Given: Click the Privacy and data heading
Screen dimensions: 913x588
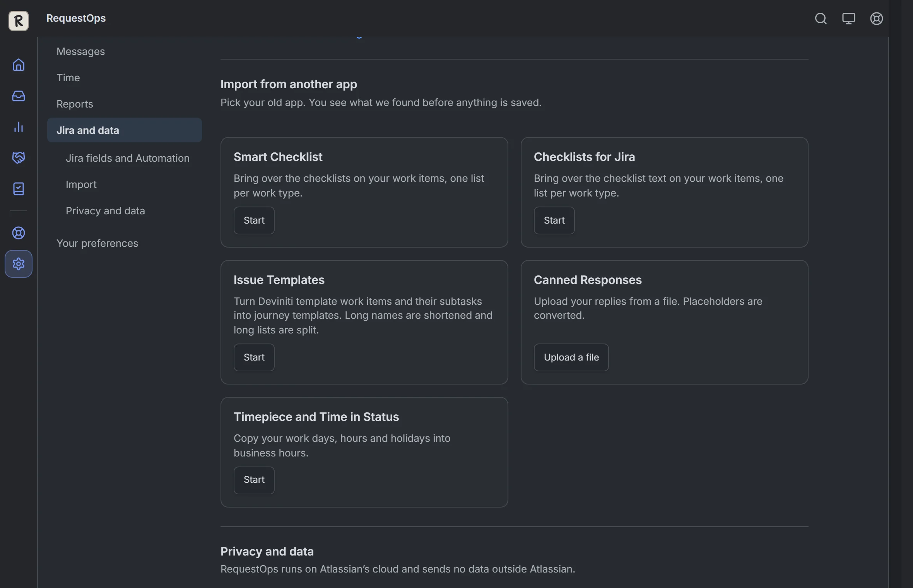Looking at the screenshot, I should tap(267, 551).
